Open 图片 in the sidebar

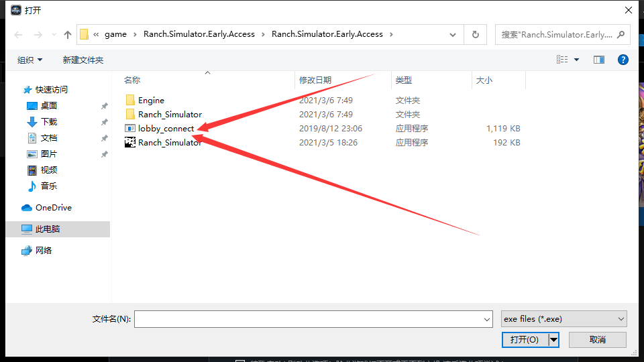49,154
